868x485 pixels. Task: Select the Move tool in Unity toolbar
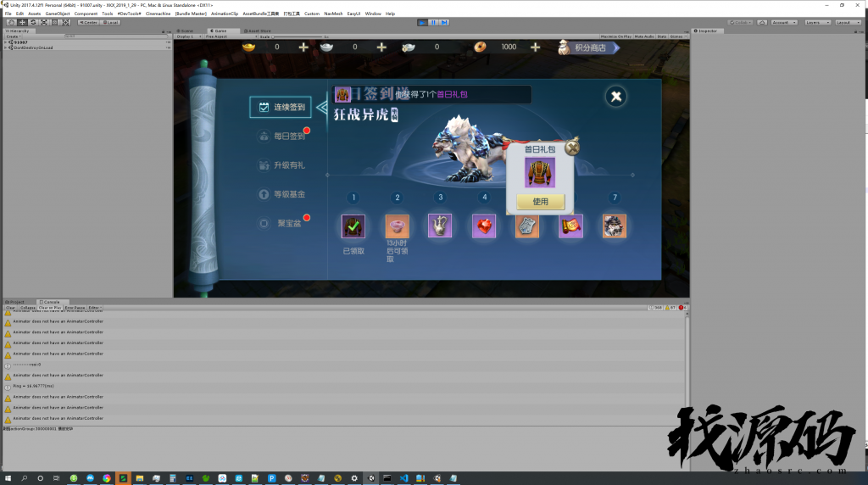click(x=22, y=22)
